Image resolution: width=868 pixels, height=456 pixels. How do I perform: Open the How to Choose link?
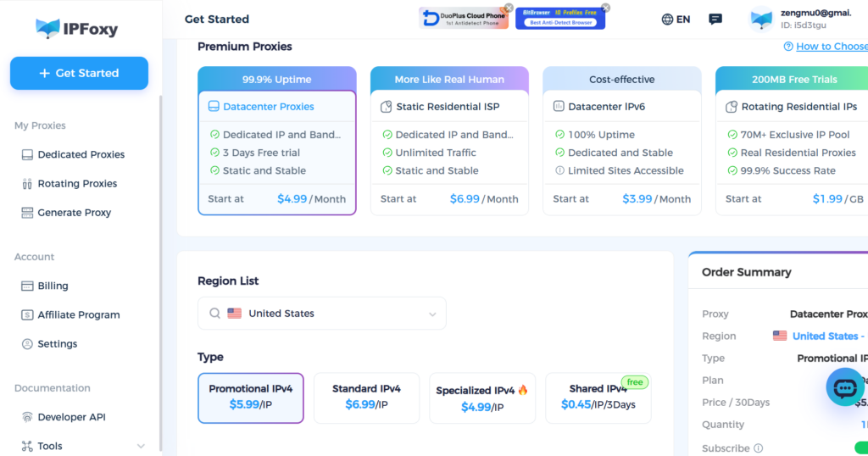[x=830, y=47]
